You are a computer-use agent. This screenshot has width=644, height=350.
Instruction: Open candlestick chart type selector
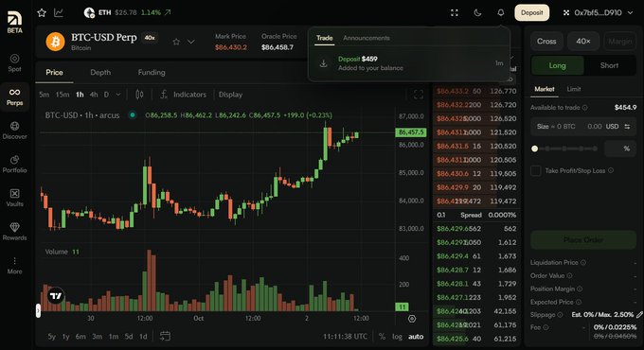coord(139,95)
